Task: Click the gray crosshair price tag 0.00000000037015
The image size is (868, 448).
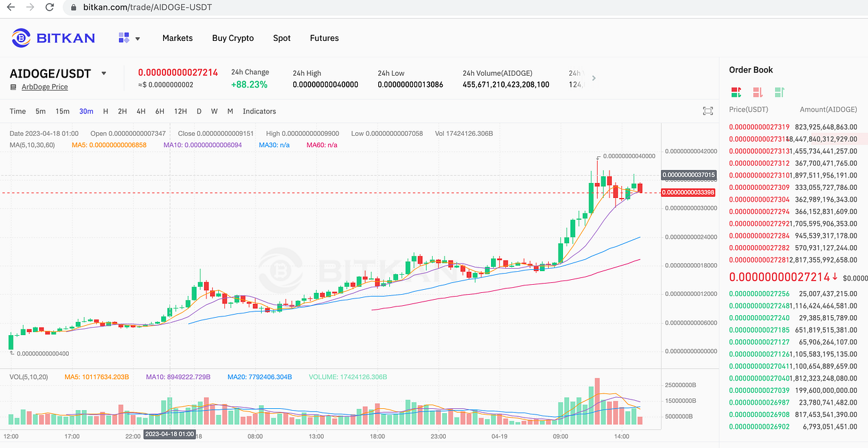Action: pyautogui.click(x=688, y=175)
